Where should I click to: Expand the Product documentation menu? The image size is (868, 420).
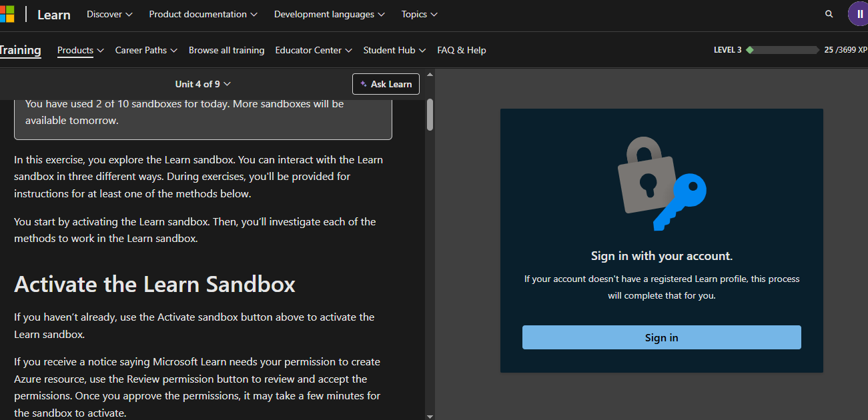tap(203, 14)
